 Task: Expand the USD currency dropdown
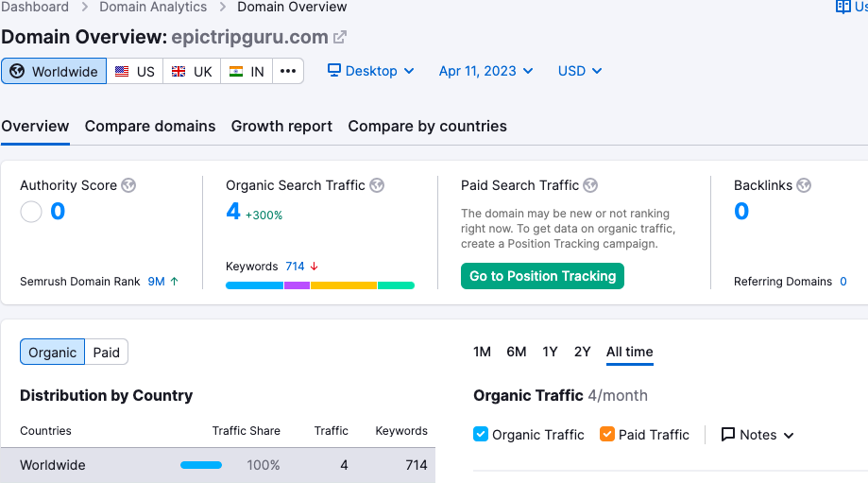point(580,71)
